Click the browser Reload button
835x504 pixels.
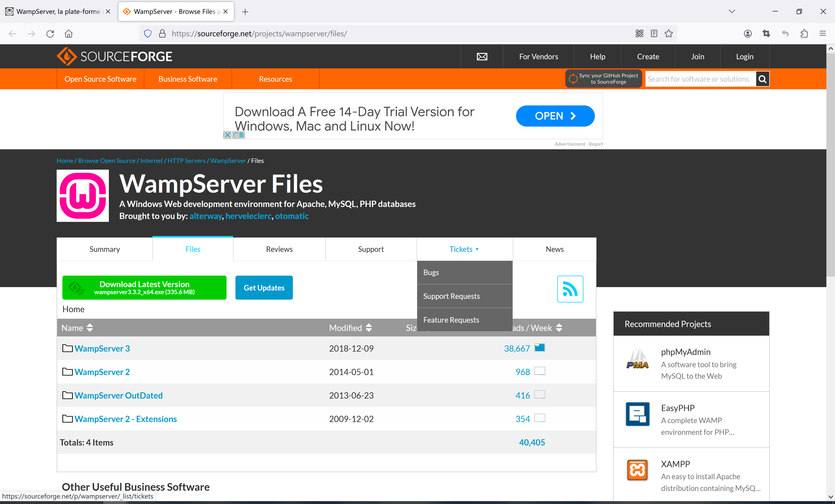click(x=50, y=34)
